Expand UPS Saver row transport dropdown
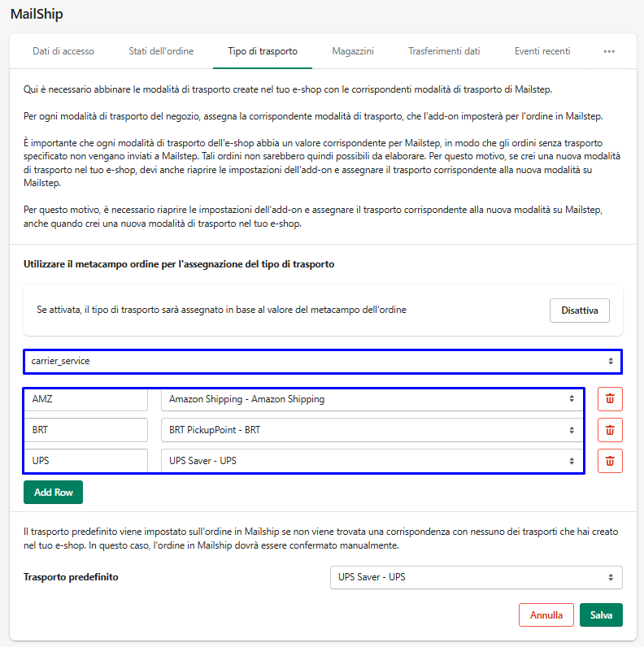 (x=372, y=461)
